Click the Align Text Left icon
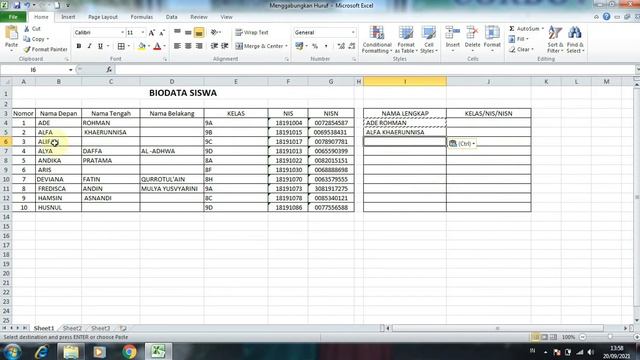640x360 pixels. click(x=177, y=46)
